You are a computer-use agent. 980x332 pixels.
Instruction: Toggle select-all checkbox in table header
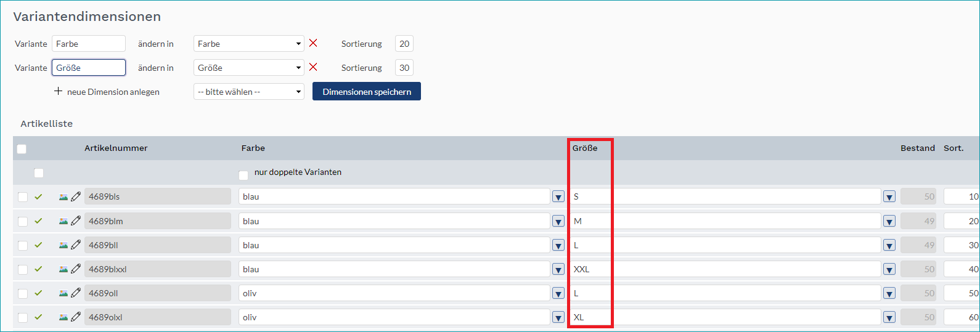(22, 148)
